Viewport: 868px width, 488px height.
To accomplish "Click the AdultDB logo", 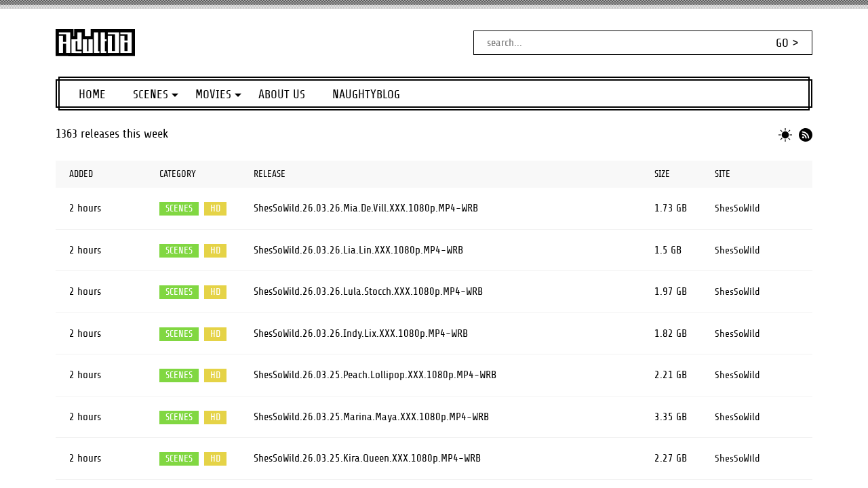I will pos(95,43).
